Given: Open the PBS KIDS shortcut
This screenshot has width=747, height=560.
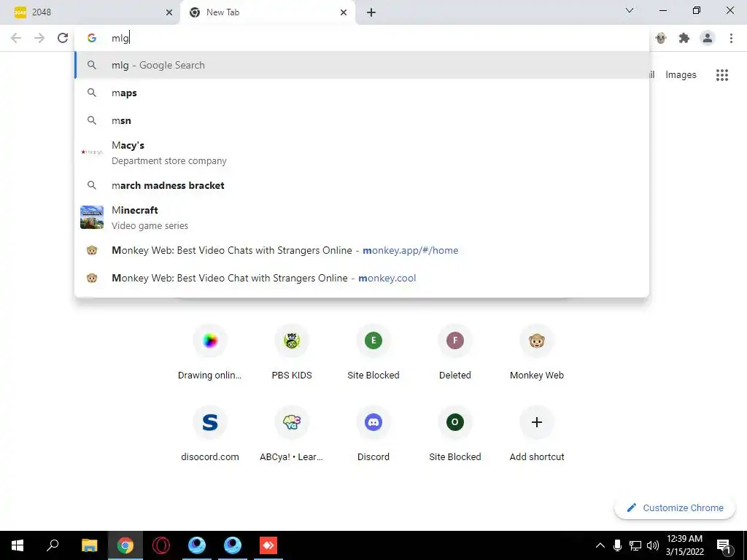Looking at the screenshot, I should [x=292, y=352].
